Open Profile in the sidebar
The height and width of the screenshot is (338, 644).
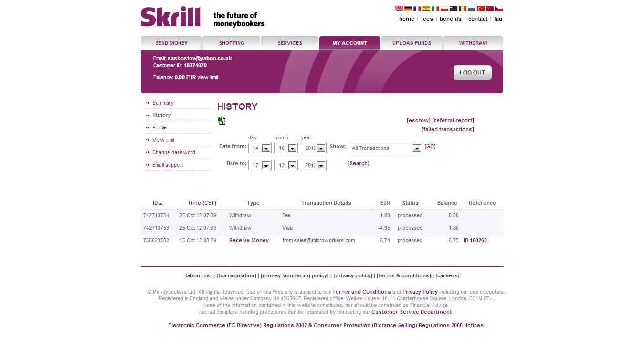click(159, 128)
